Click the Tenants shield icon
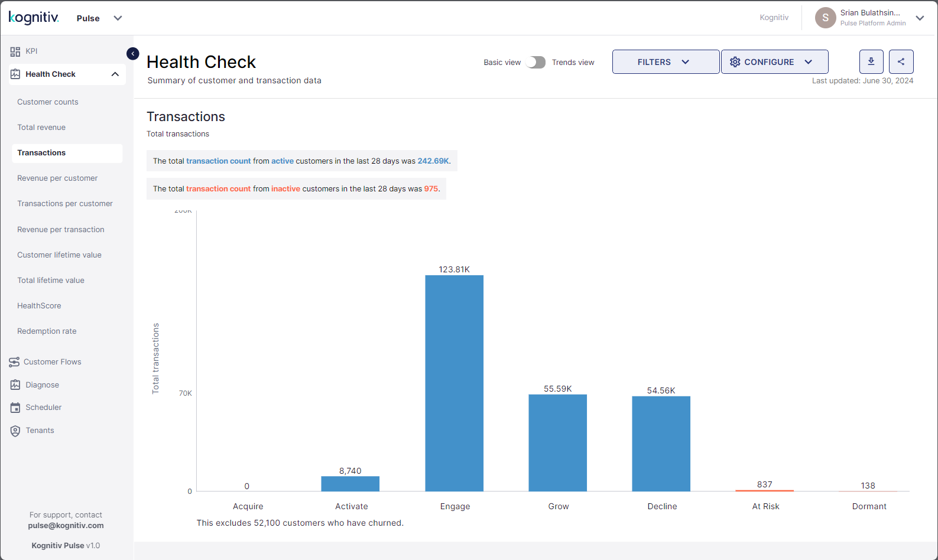Viewport: 938px width, 560px height. (15, 431)
